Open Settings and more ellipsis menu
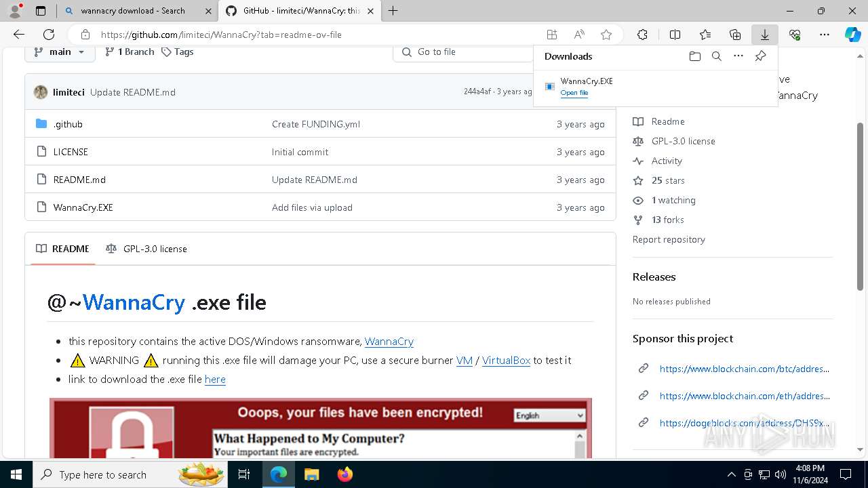This screenshot has height=488, width=868. click(825, 35)
